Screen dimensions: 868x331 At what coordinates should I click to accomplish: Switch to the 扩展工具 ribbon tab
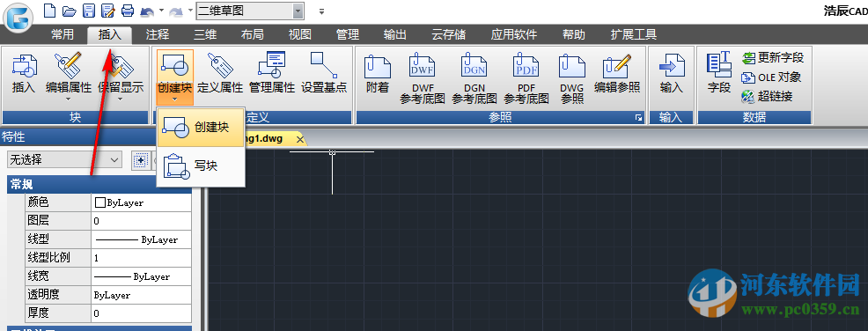[x=634, y=35]
